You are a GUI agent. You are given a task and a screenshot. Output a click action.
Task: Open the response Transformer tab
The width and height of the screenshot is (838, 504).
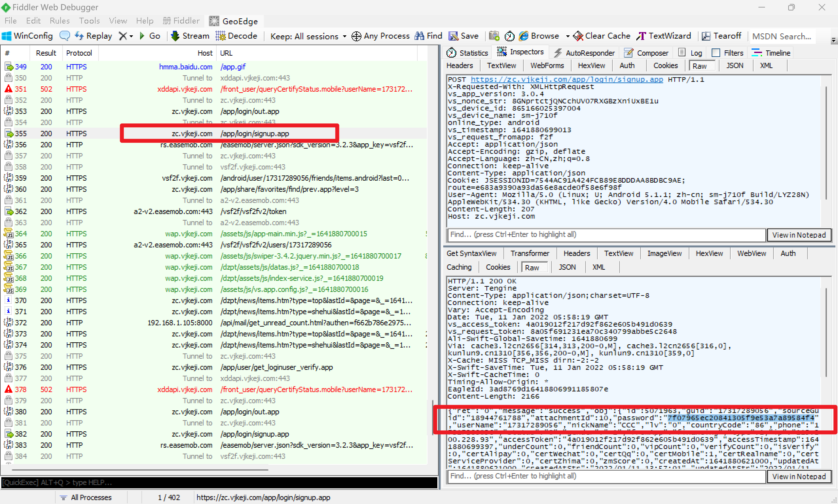pyautogui.click(x=530, y=253)
